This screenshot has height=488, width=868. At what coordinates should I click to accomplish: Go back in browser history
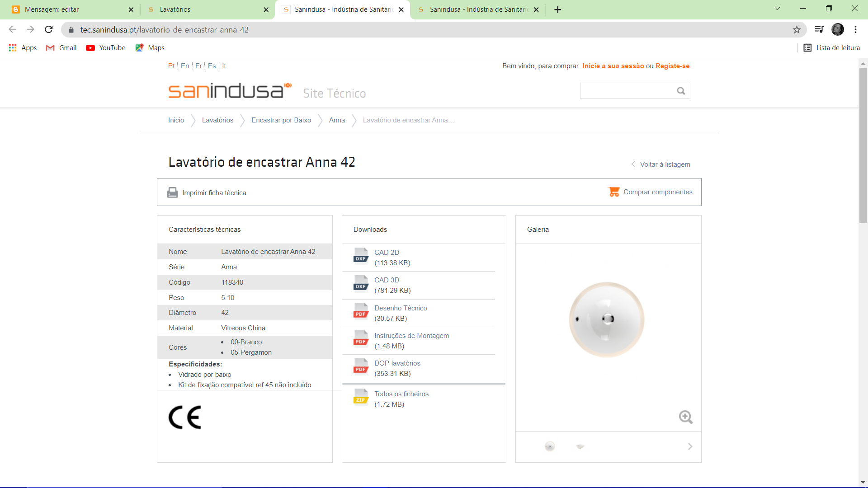[x=13, y=30]
